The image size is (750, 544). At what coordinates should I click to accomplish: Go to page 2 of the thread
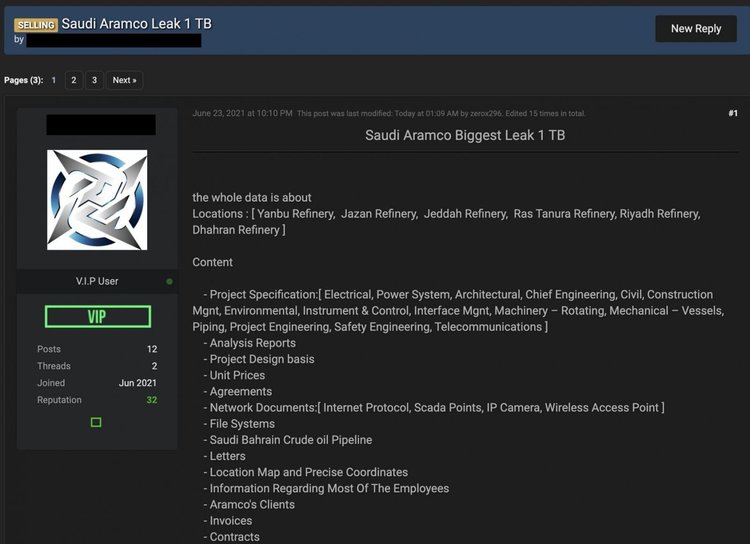pyautogui.click(x=74, y=80)
